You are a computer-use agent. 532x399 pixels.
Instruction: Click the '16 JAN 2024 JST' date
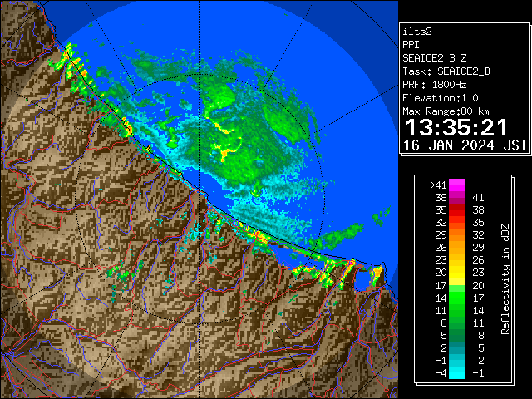465,145
